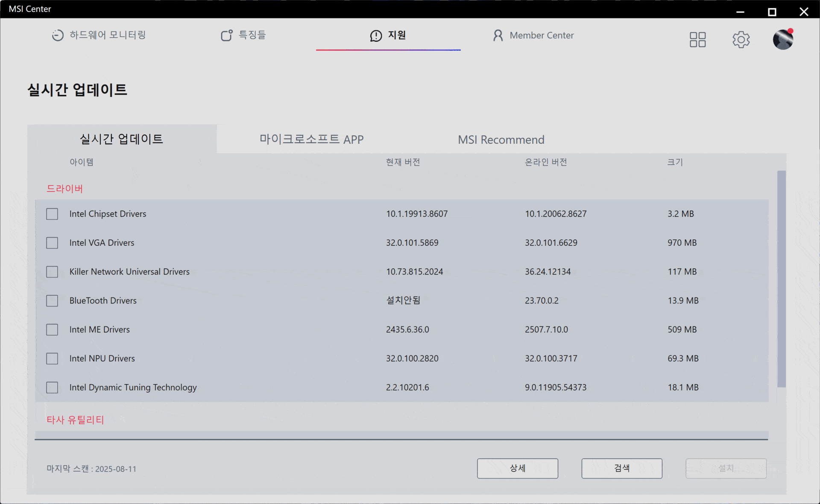Click current version 10.1.19913.8607
The image size is (820, 504).
click(417, 214)
